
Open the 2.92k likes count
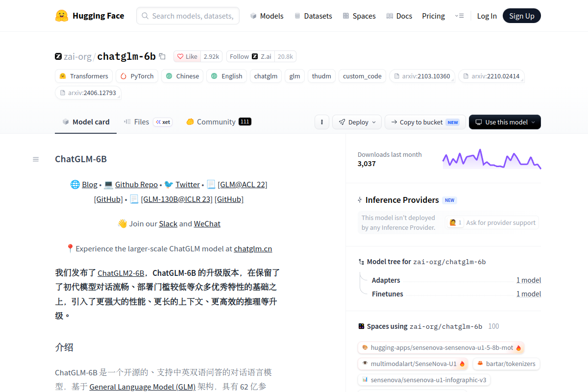211,56
